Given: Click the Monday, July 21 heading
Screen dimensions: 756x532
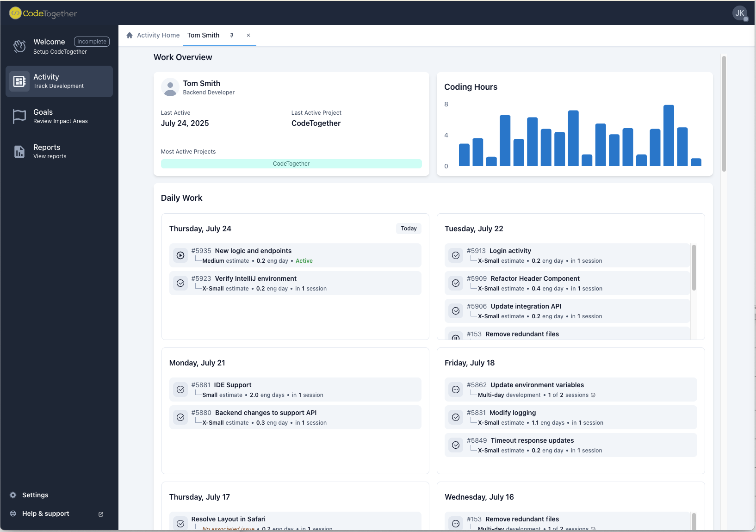Looking at the screenshot, I should point(197,363).
